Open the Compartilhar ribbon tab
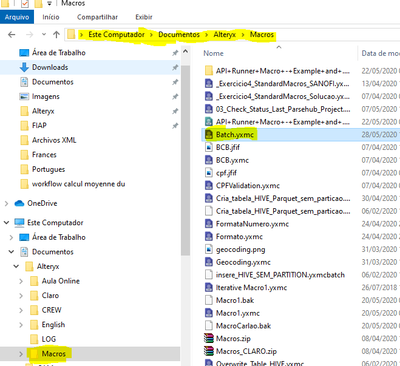 tap(97, 17)
